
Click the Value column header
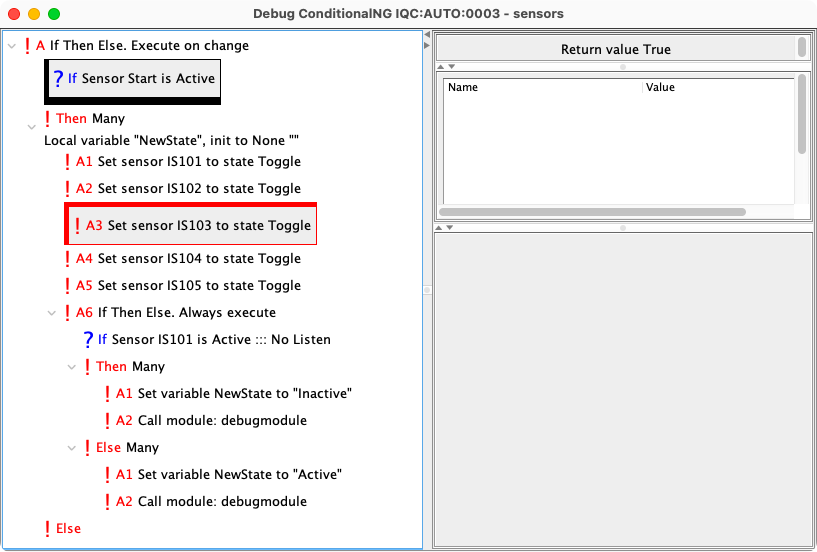click(x=715, y=87)
